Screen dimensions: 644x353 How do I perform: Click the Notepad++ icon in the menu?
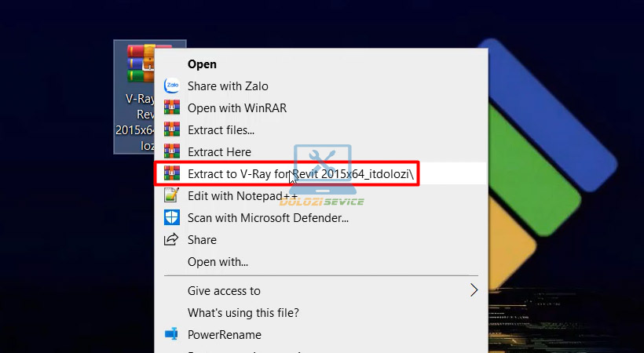[172, 195]
